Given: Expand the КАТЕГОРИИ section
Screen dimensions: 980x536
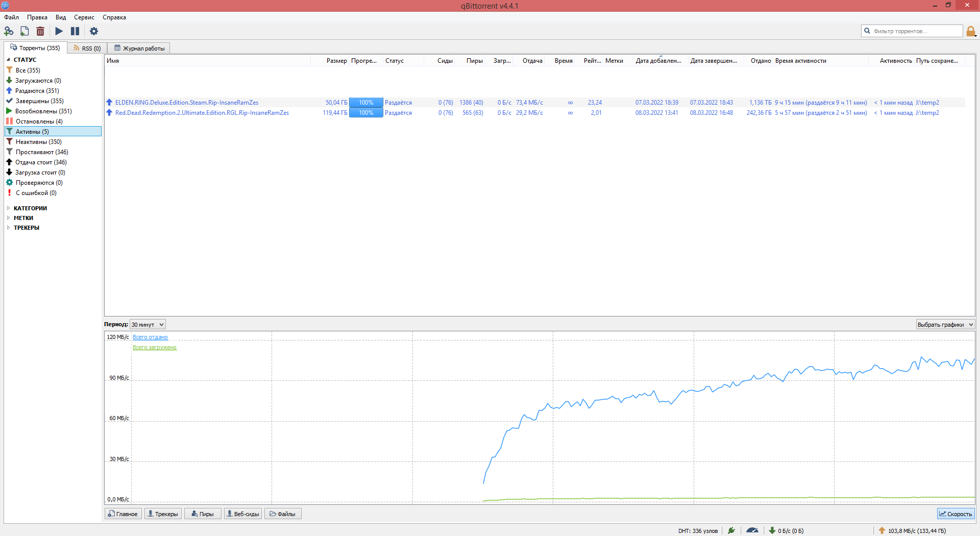Looking at the screenshot, I should coord(30,208).
